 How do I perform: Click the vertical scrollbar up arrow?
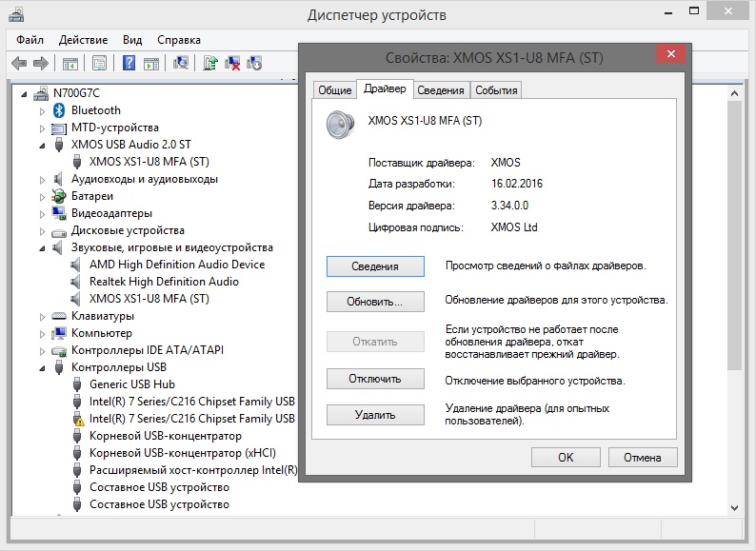coord(734,93)
